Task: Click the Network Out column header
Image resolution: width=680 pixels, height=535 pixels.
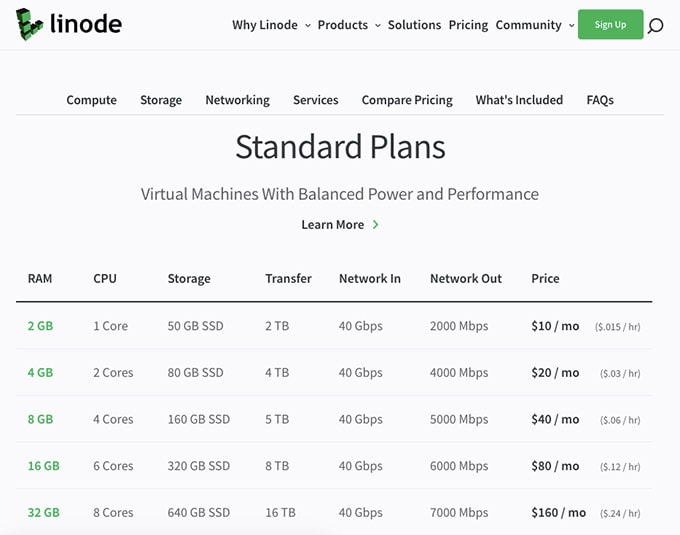Action: pyautogui.click(x=466, y=279)
